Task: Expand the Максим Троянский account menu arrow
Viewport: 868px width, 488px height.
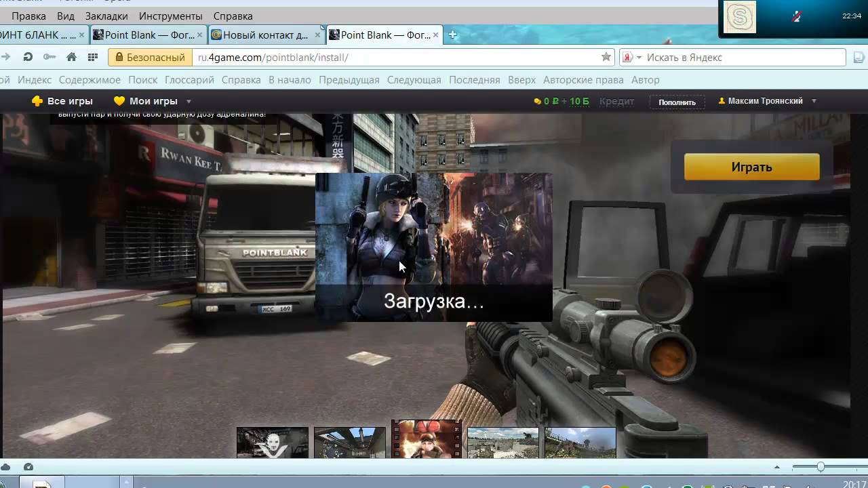Action: pyautogui.click(x=814, y=101)
